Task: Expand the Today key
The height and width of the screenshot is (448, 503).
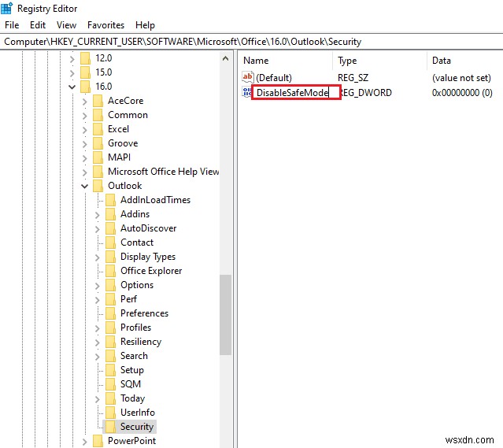Action: click(x=97, y=399)
